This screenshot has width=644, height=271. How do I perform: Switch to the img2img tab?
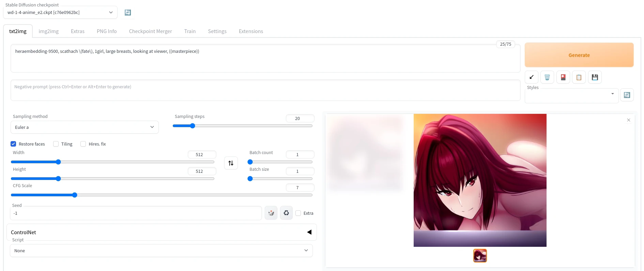49,31
